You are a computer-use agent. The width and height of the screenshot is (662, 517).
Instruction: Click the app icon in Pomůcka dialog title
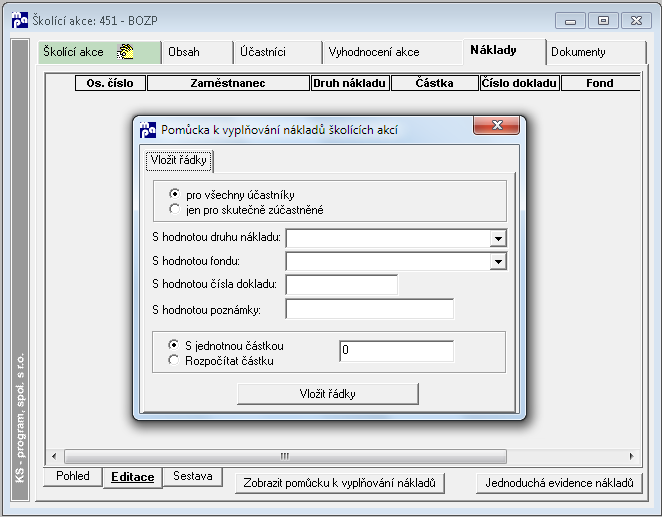[148, 130]
